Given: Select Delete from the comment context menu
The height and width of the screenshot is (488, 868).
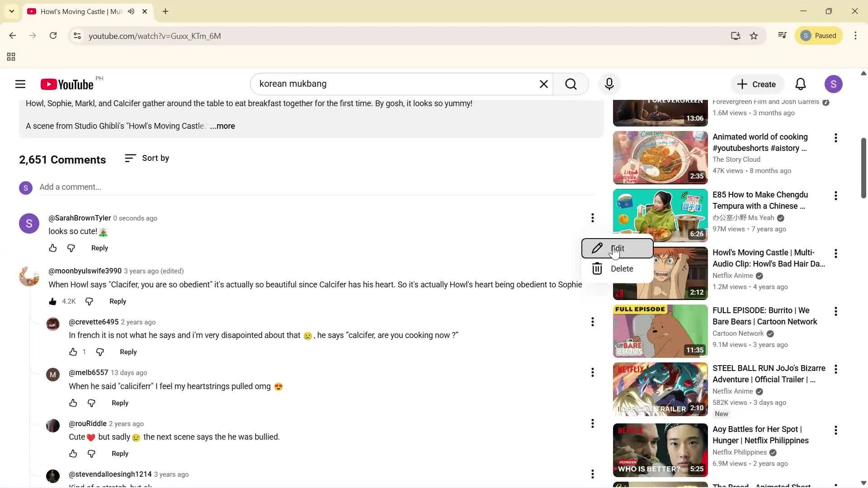Looking at the screenshot, I should click(x=622, y=268).
